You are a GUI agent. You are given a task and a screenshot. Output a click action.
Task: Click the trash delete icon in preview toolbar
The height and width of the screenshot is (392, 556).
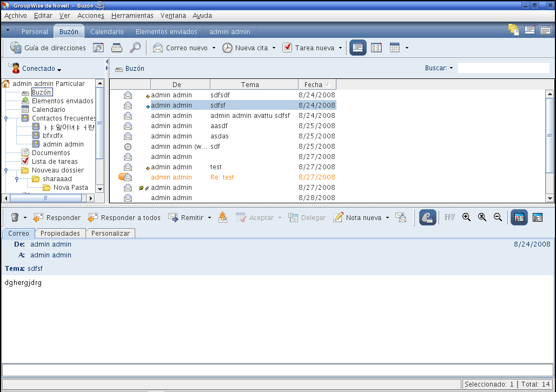point(15,217)
